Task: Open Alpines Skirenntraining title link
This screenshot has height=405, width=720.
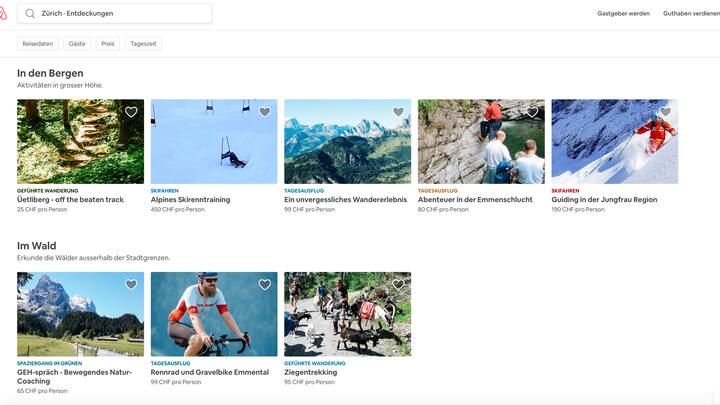Action: [x=191, y=200]
